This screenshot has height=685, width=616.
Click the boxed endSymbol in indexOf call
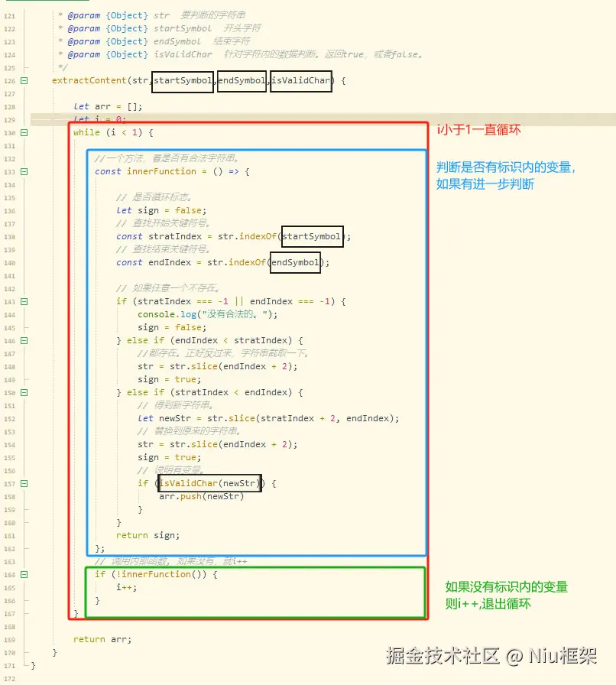pos(295,263)
